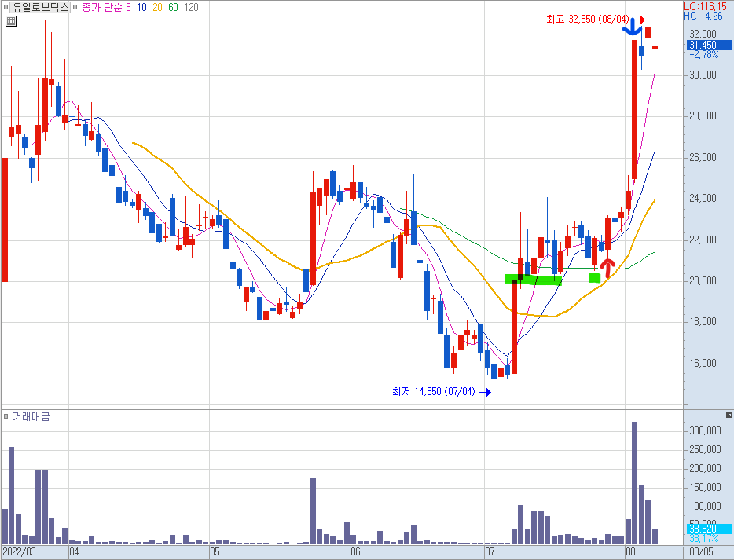Image resolution: width=734 pixels, height=560 pixels.
Task: Select the 종가 단순 moving average label
Action: coord(101,7)
